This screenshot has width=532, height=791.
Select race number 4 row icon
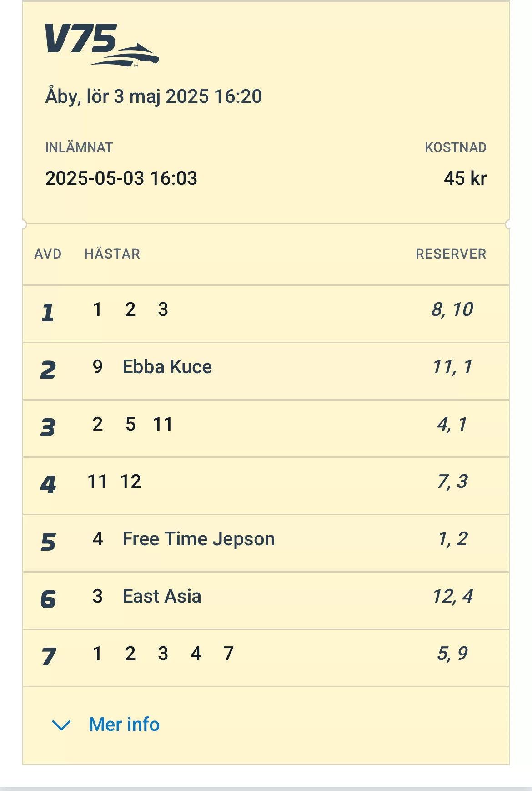(x=48, y=485)
